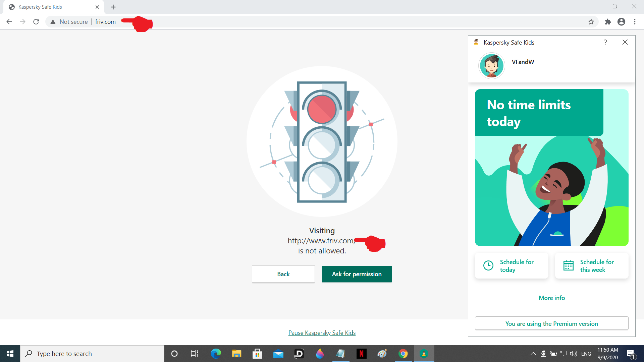Click the question mark help icon

605,42
